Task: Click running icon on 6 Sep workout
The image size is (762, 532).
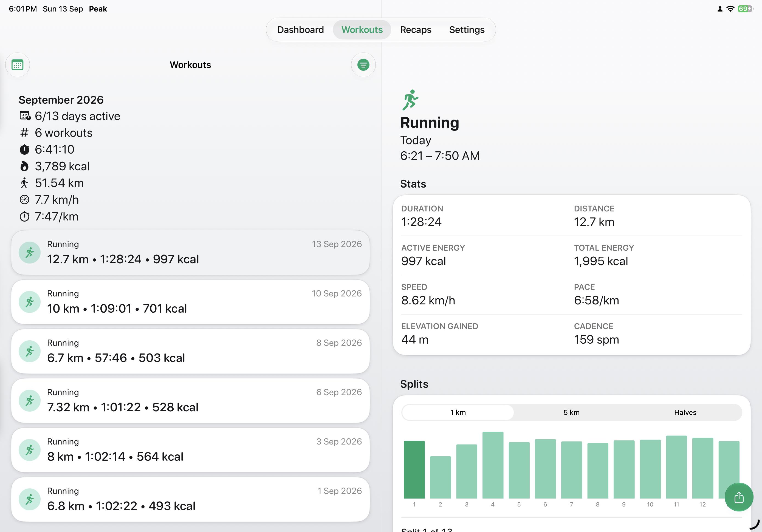Action: tap(30, 401)
